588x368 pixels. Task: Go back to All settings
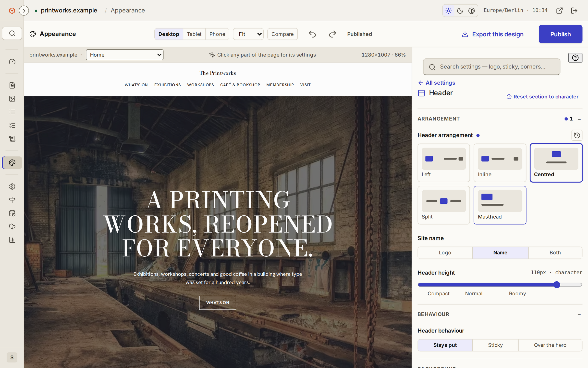pyautogui.click(x=437, y=83)
